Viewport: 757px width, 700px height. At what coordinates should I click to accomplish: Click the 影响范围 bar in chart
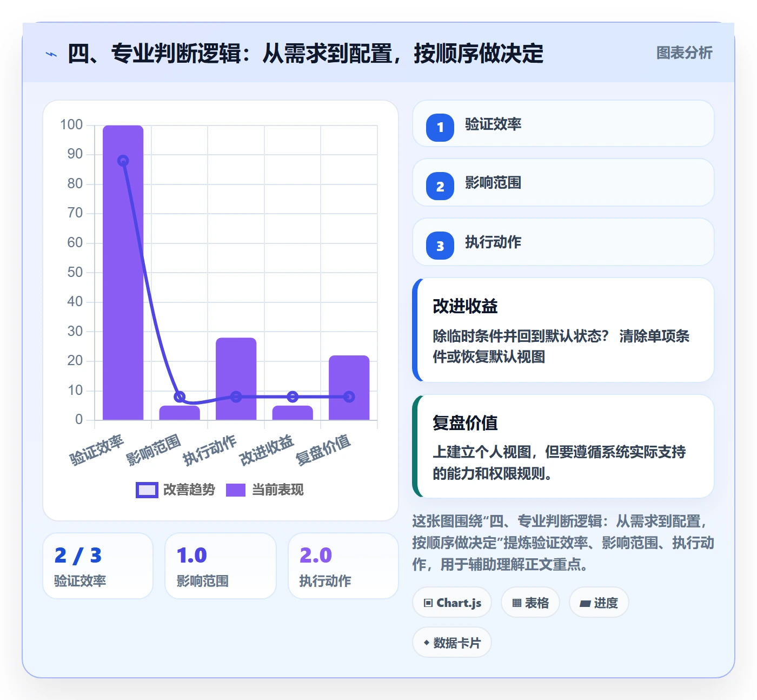[180, 413]
